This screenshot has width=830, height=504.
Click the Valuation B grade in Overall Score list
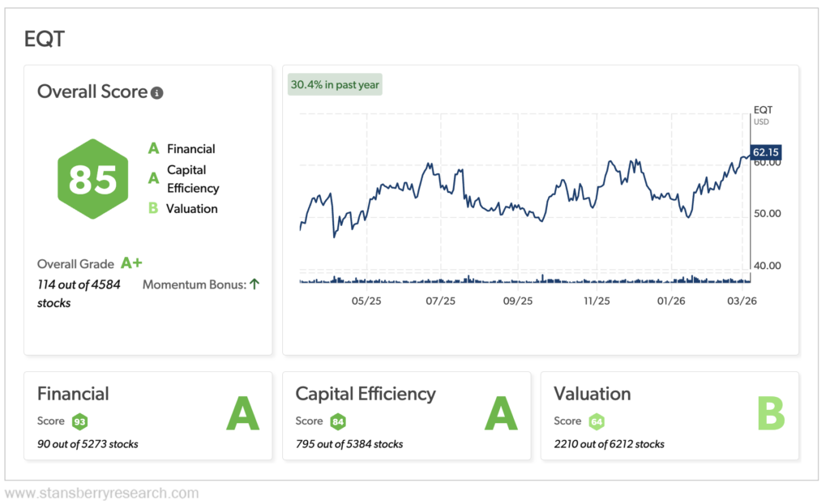point(152,209)
